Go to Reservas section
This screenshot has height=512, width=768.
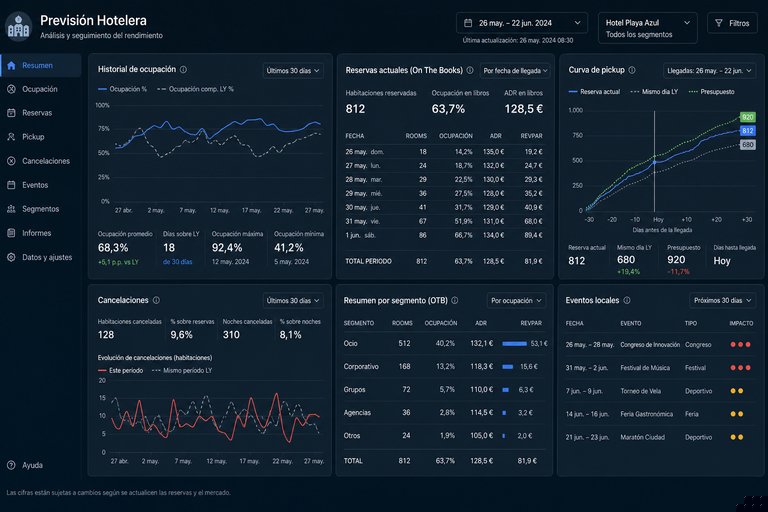point(41,113)
